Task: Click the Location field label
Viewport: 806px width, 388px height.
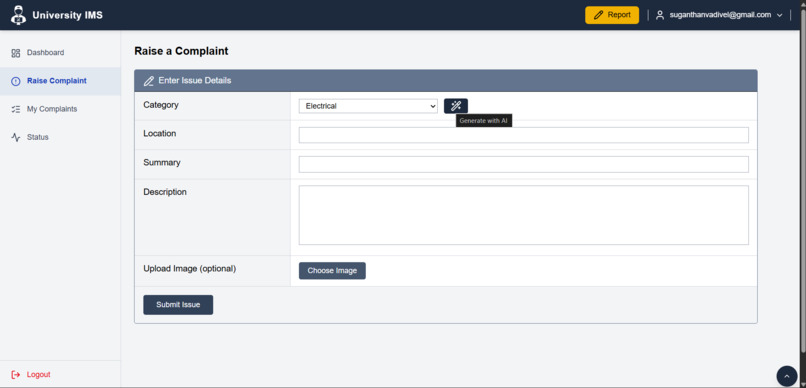Action: click(x=160, y=134)
